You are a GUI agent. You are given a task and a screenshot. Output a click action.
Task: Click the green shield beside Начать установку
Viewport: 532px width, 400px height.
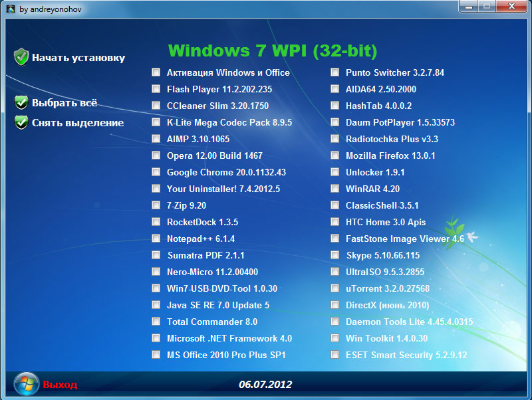pos(21,57)
